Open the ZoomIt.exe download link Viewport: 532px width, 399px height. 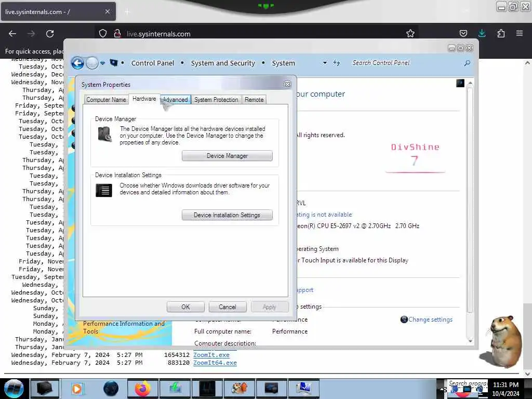[x=211, y=355]
